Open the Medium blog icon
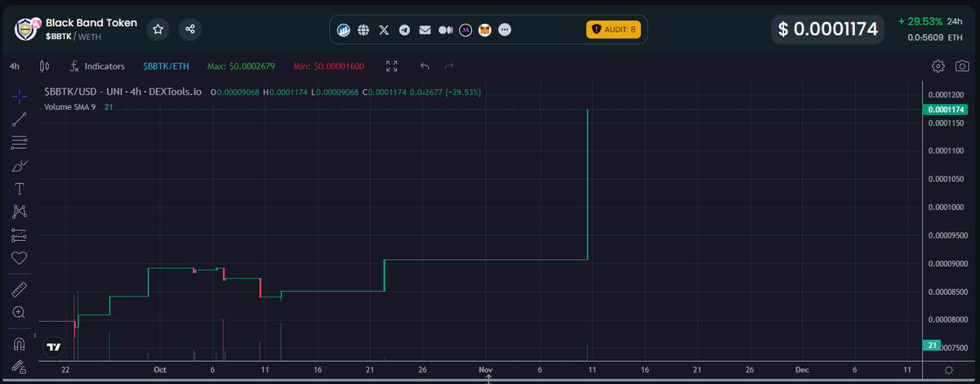The image size is (980, 384). pyautogui.click(x=445, y=30)
